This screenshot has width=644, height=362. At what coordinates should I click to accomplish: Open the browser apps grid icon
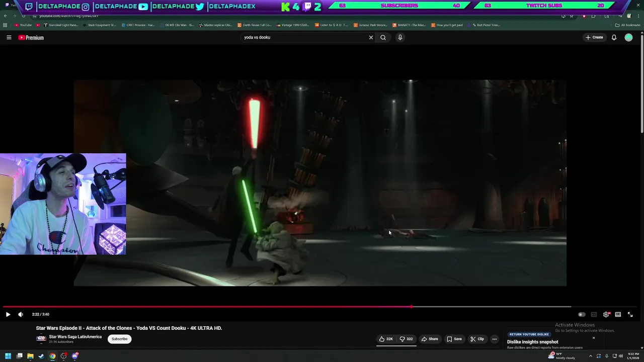coord(6,25)
